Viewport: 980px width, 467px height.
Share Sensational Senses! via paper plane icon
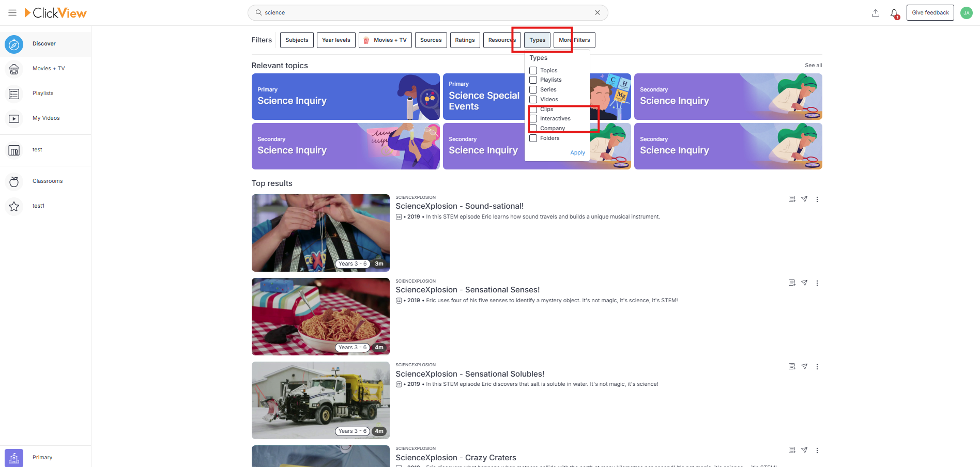pyautogui.click(x=804, y=283)
